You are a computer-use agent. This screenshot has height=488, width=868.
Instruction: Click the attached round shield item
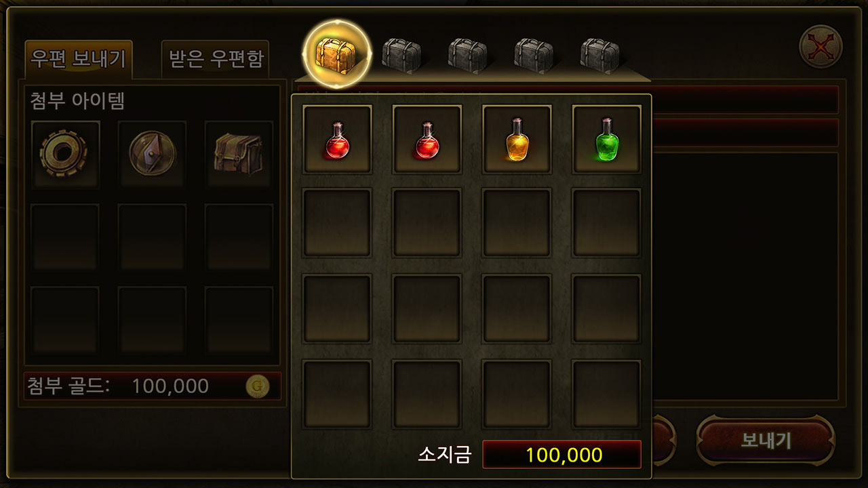coord(152,154)
